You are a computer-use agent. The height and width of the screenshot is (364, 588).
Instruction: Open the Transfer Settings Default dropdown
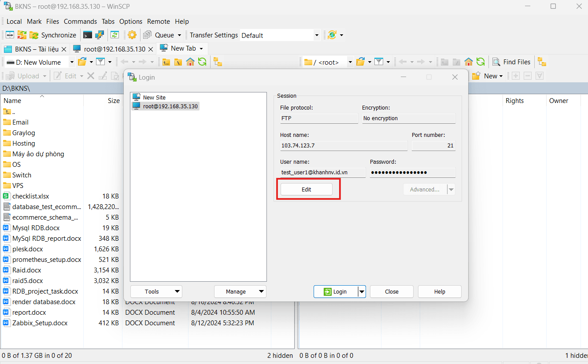pyautogui.click(x=317, y=35)
